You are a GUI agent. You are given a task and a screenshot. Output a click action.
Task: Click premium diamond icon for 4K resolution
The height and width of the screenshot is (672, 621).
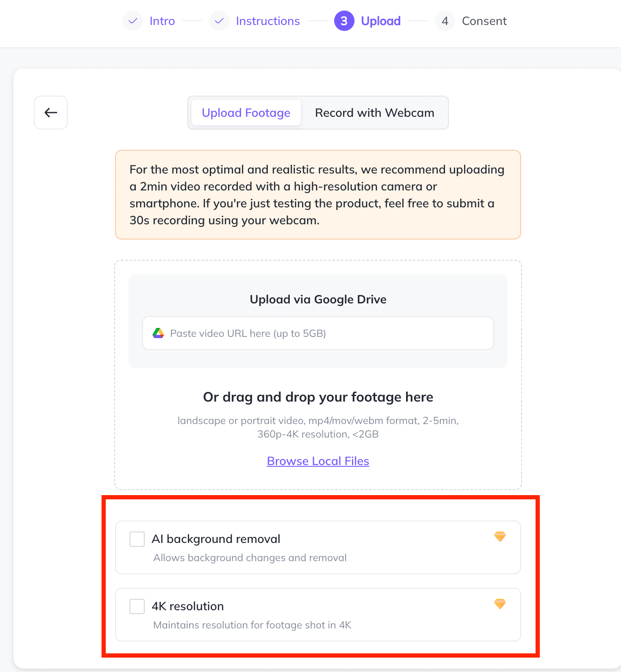500,604
